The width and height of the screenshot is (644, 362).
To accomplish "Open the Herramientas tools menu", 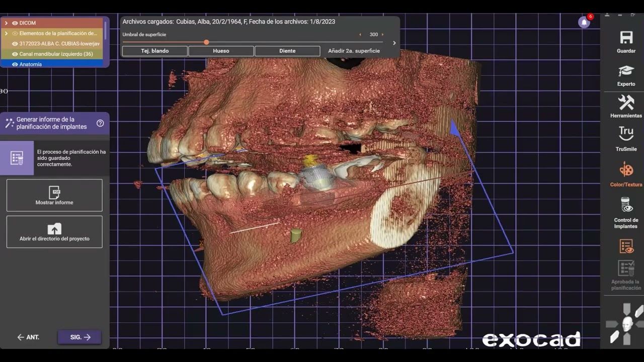I will pos(626,103).
